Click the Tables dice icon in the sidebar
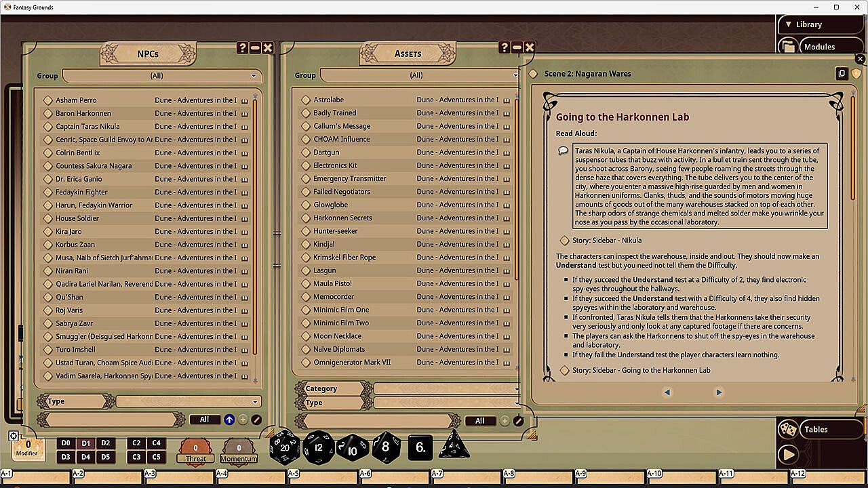This screenshot has height=488, width=868. click(787, 429)
